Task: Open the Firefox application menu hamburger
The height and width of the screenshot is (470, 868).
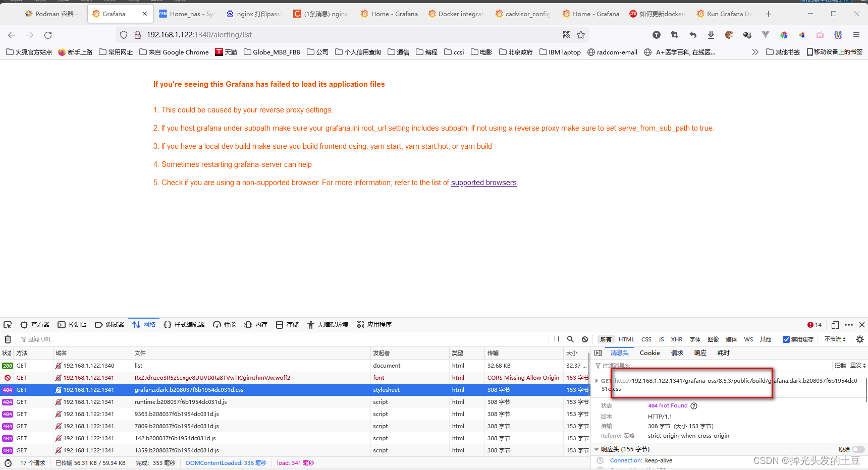Action: point(856,35)
